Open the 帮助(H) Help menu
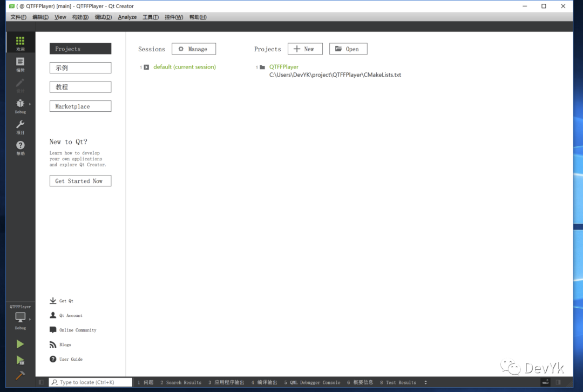 click(198, 17)
